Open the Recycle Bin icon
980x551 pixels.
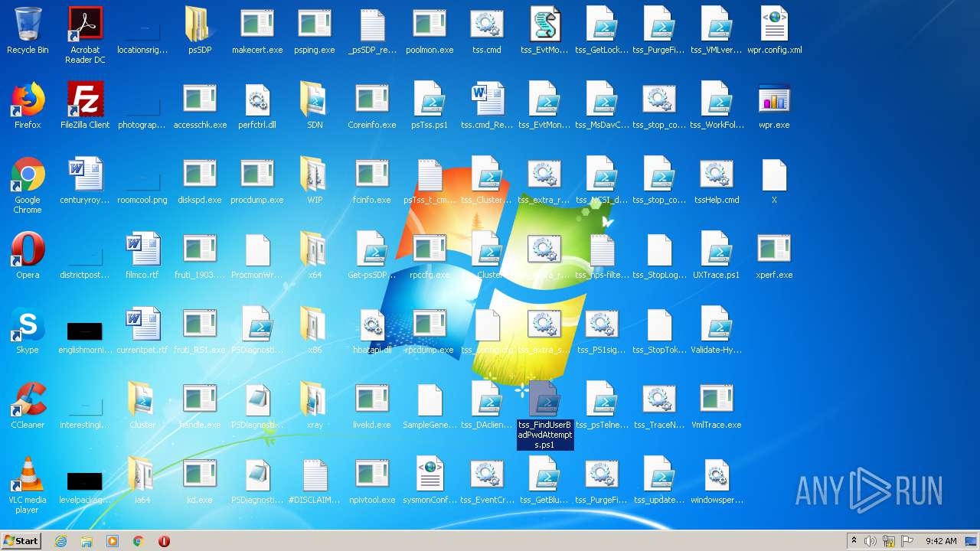pyautogui.click(x=28, y=31)
